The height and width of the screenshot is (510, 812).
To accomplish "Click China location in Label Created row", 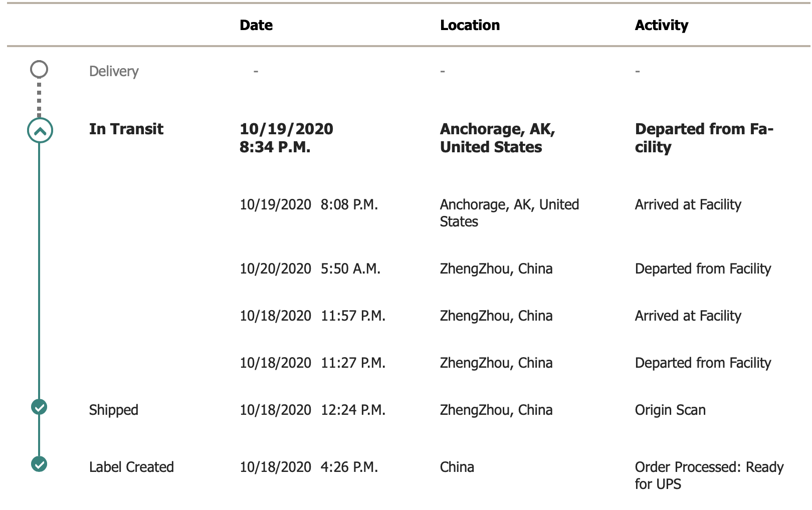I will (457, 467).
